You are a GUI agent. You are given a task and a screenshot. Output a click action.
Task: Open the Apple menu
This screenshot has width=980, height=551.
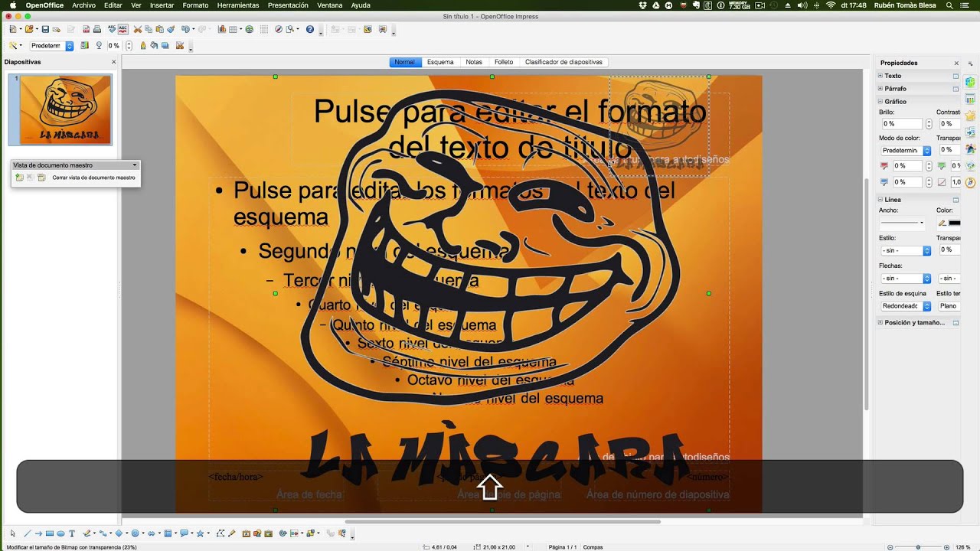(x=12, y=5)
